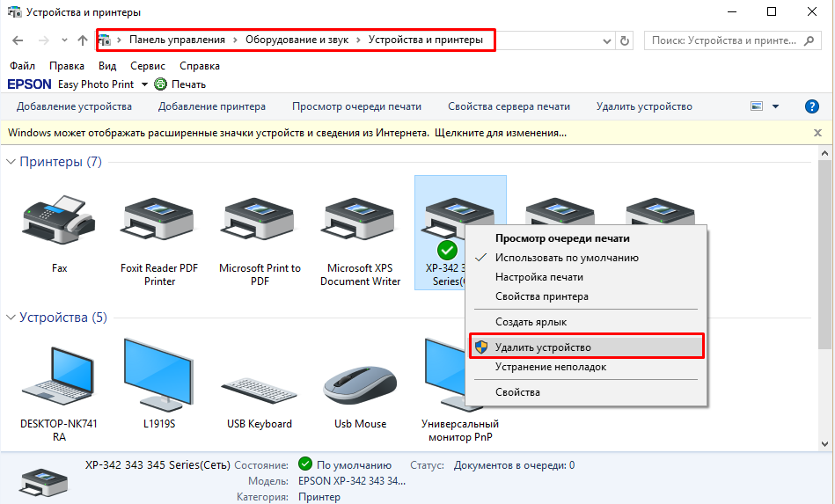Screen dimensions: 835x504
Task: Click Свойства сервера печати toolbar button
Action: click(509, 106)
